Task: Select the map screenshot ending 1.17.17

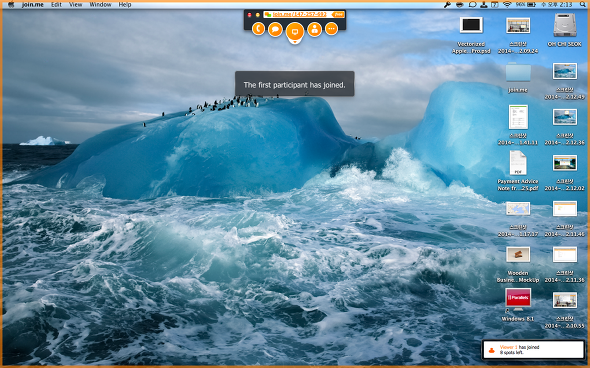Action: click(518, 219)
